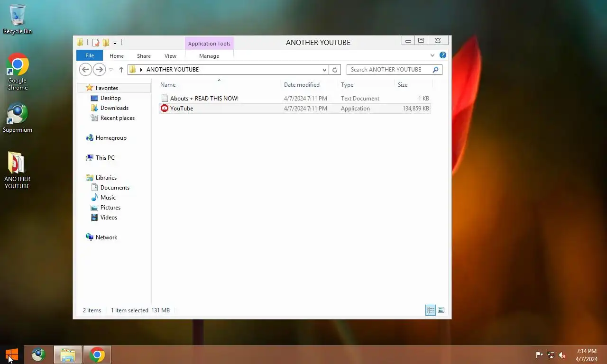
Task: Select Network in navigation pane
Action: click(106, 237)
